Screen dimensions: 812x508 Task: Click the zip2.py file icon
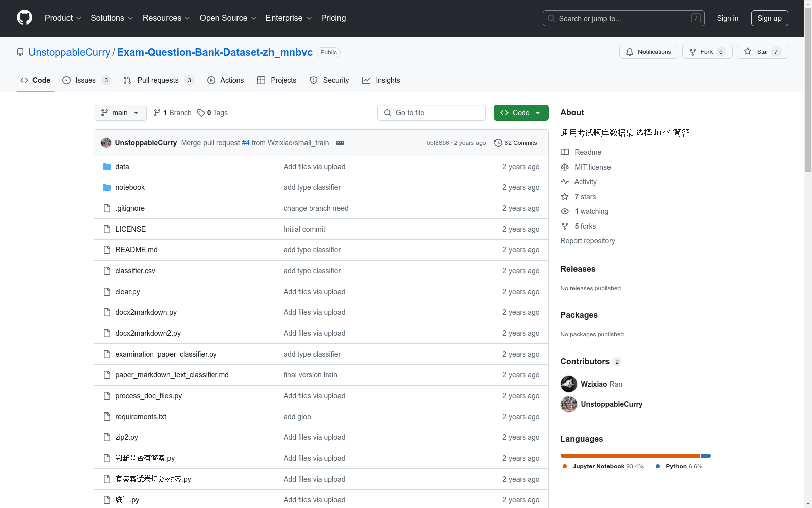pos(107,437)
